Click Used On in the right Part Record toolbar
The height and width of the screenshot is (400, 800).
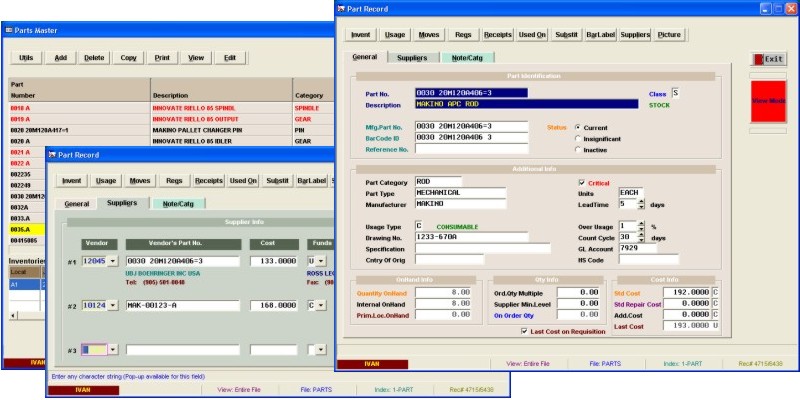(x=533, y=34)
